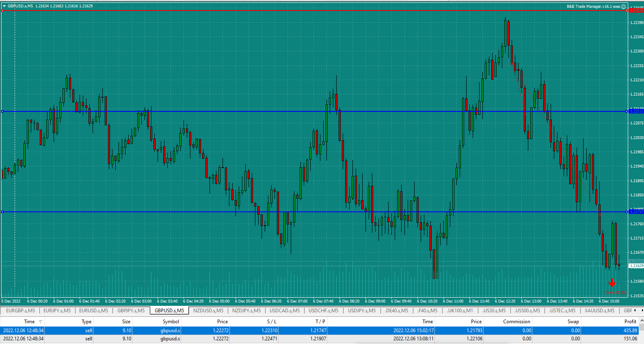The height and width of the screenshot is (344, 644).
Task: Click close price 1.21793
Action: point(474,331)
